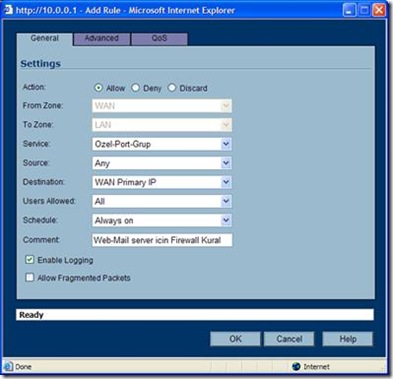Click the Schedule label
Image resolution: width=393 pixels, height=379 pixels.
coord(40,220)
